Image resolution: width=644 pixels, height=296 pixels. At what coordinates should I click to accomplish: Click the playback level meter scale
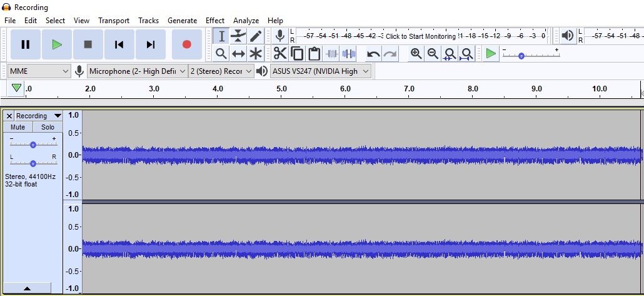(x=613, y=36)
